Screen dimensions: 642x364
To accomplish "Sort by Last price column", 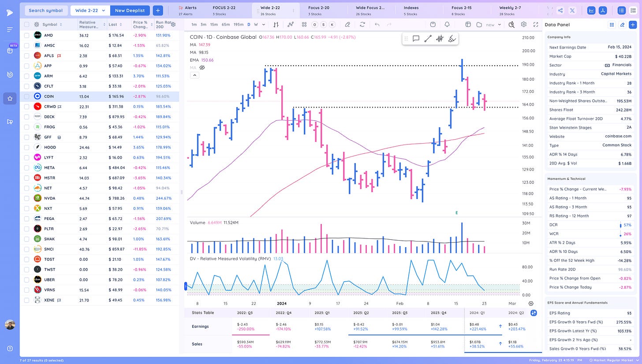I will coord(115,25).
